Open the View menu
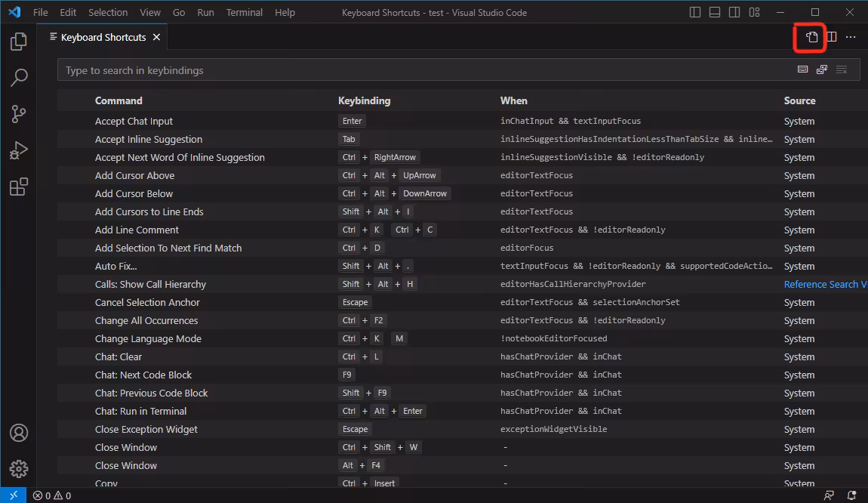 pos(150,12)
